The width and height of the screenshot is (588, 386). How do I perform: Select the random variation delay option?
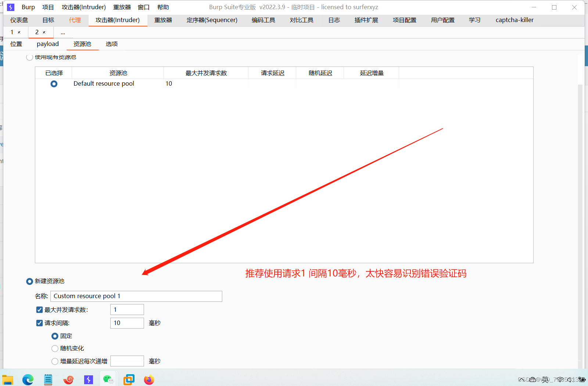(55, 349)
